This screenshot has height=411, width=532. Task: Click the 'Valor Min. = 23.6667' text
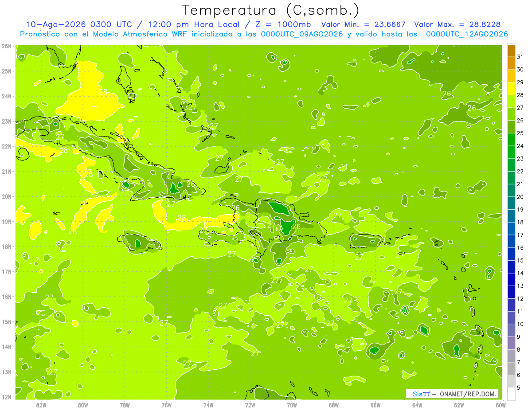click(363, 24)
